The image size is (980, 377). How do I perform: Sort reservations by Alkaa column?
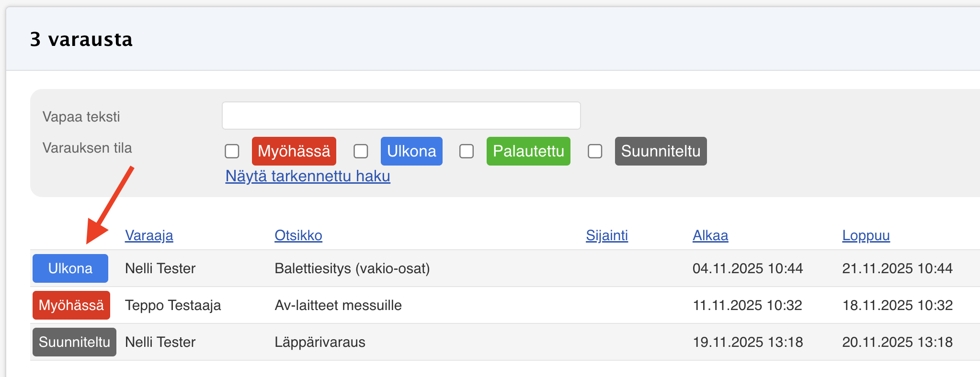710,235
